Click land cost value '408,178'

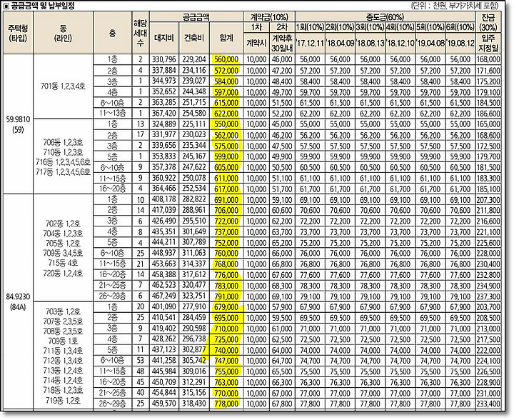tap(164, 200)
